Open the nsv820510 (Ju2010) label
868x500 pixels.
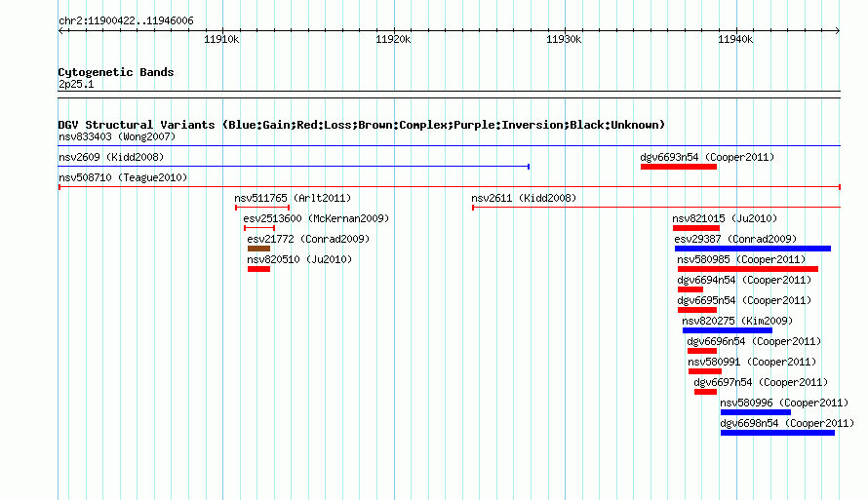[x=299, y=259]
